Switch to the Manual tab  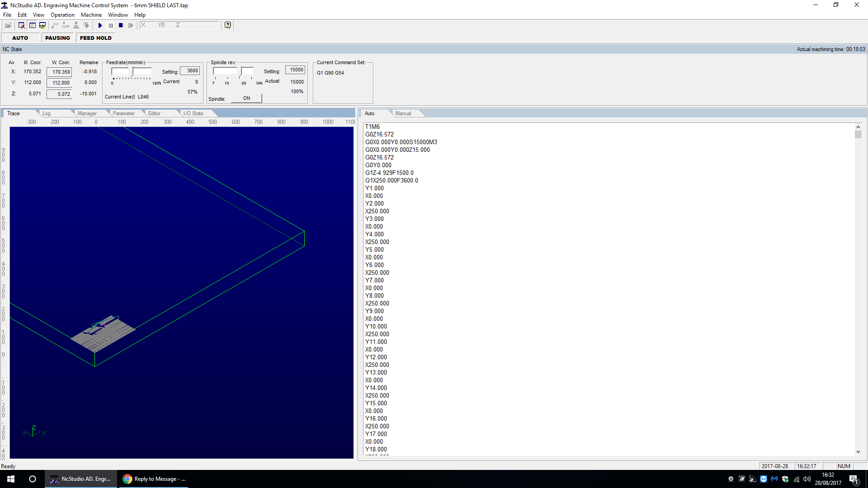[403, 113]
